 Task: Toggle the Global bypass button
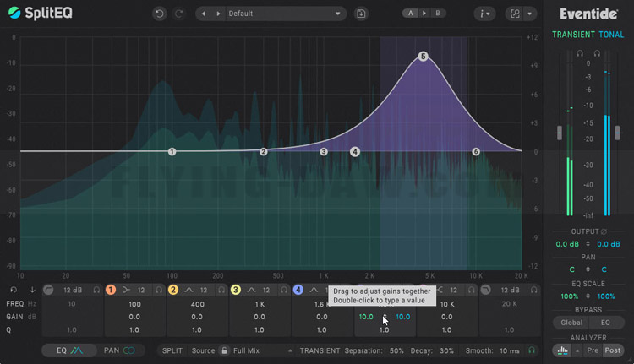(x=571, y=323)
